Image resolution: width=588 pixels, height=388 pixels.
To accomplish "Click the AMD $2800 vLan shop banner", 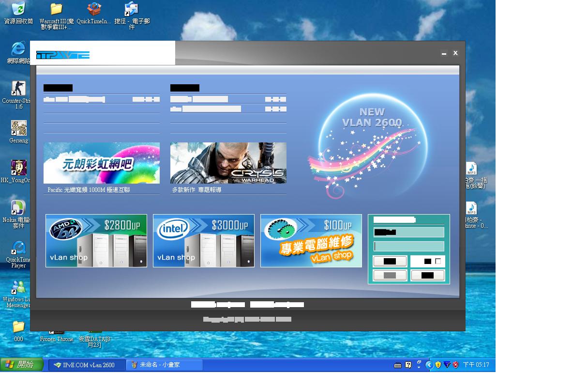I will point(96,241).
